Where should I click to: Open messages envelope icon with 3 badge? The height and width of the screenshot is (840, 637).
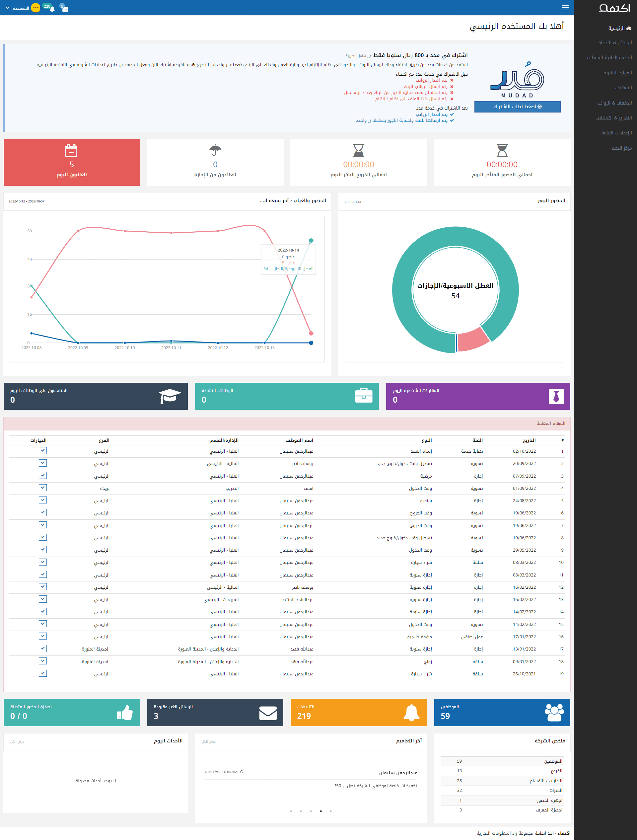pos(65,9)
